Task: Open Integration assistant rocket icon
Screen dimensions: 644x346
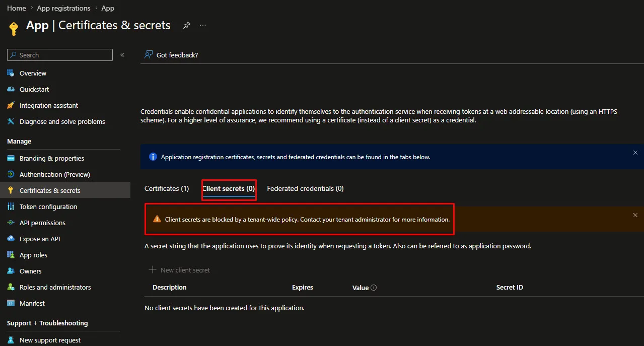Action: (11, 105)
